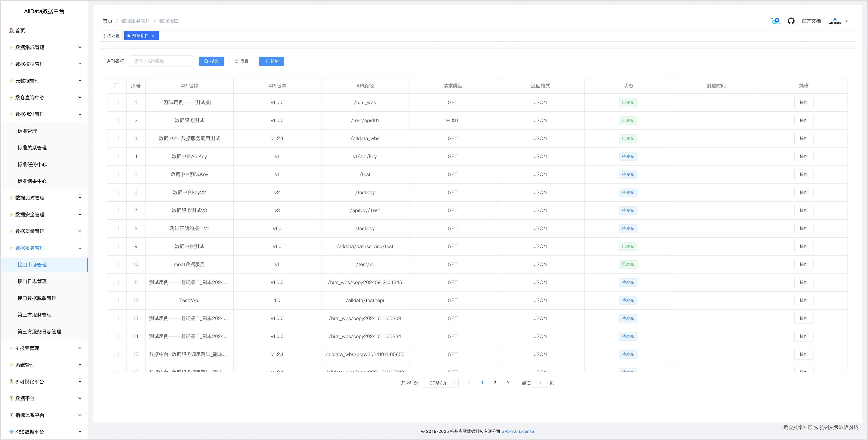
Task: Go to next page arrow
Action: click(508, 383)
